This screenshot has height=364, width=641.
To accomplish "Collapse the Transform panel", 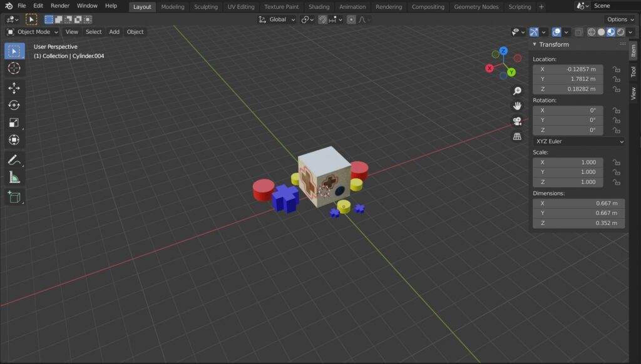I will click(x=535, y=44).
